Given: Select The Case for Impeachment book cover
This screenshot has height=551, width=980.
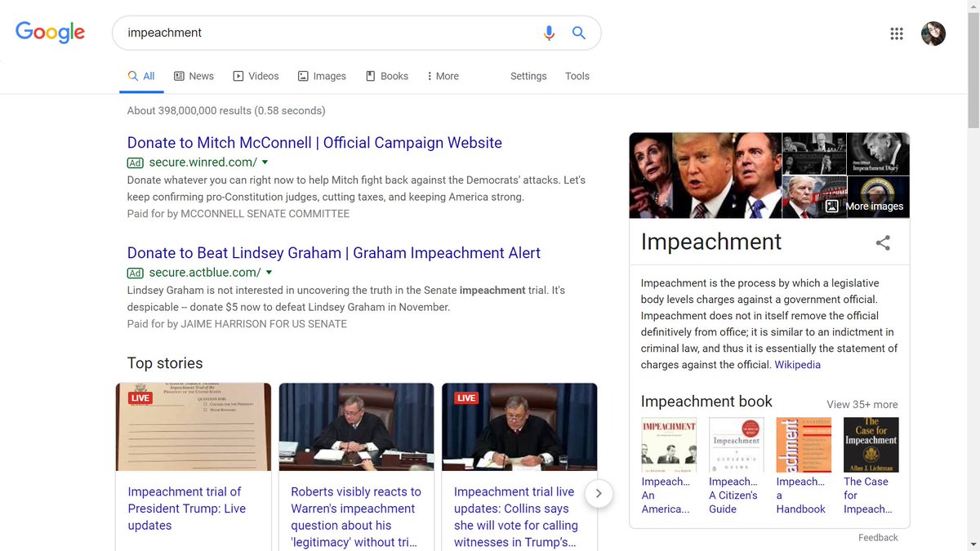Looking at the screenshot, I should pyautogui.click(x=871, y=445).
